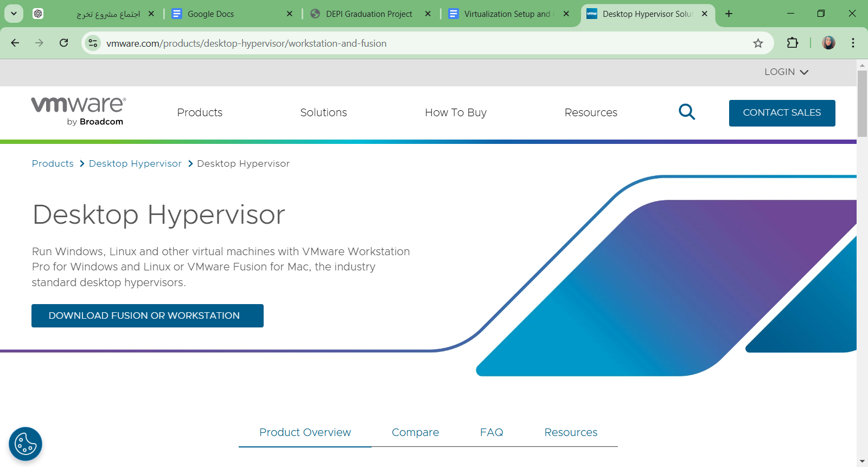Reload the current page

(x=64, y=43)
